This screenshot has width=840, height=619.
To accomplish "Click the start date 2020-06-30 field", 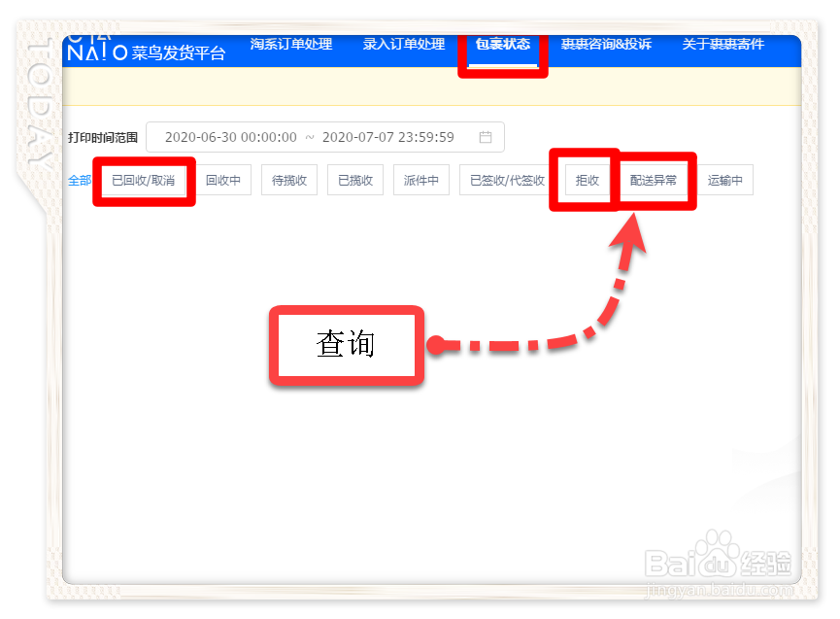I will tap(232, 136).
